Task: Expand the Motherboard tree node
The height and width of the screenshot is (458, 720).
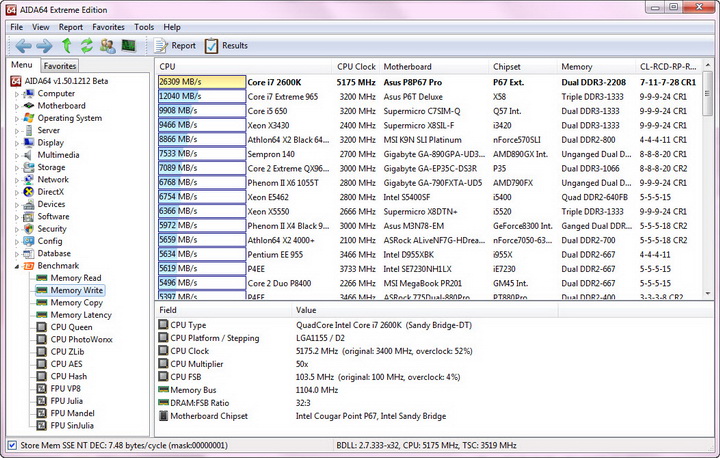Action: [x=17, y=106]
